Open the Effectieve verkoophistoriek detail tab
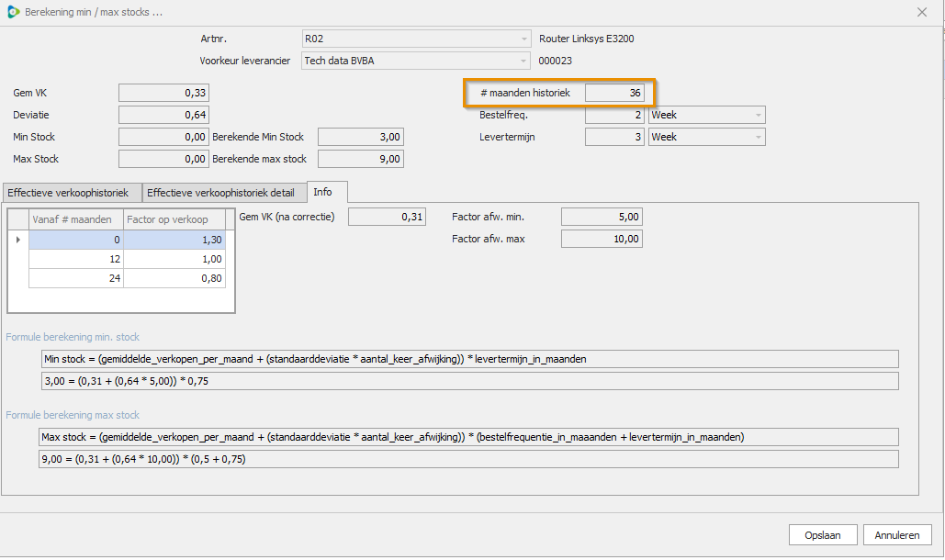 pyautogui.click(x=224, y=193)
